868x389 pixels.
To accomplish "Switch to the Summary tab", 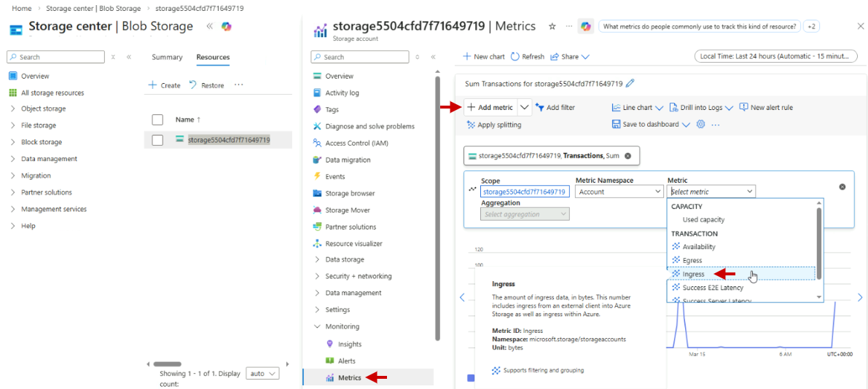I will (167, 58).
